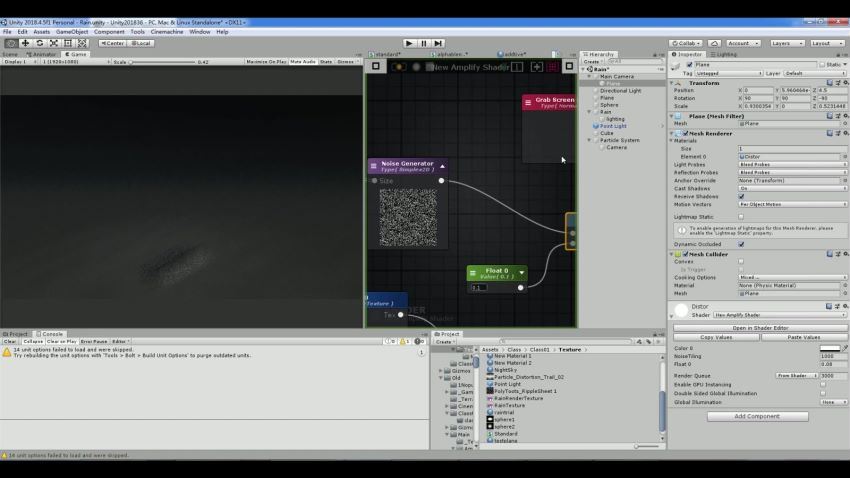Viewport: 850px width, 478px height.
Task: Select the Rect Transform tool
Action: point(67,43)
